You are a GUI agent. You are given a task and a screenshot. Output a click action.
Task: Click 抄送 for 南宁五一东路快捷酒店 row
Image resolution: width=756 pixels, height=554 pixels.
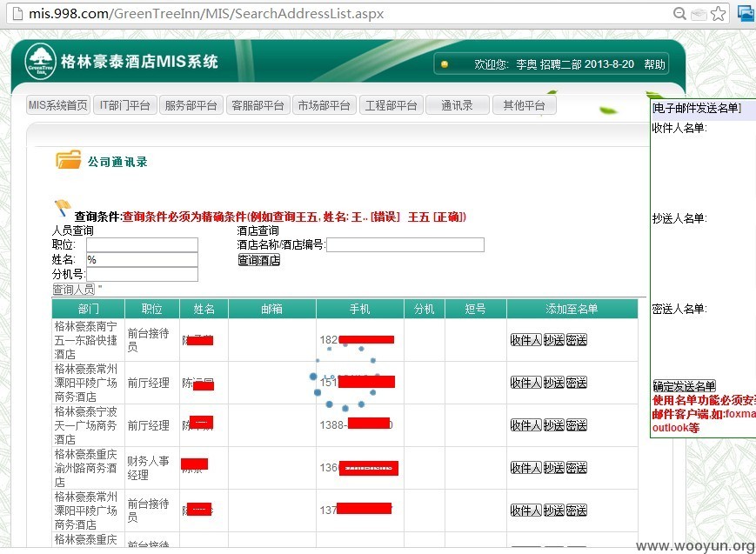click(x=553, y=340)
